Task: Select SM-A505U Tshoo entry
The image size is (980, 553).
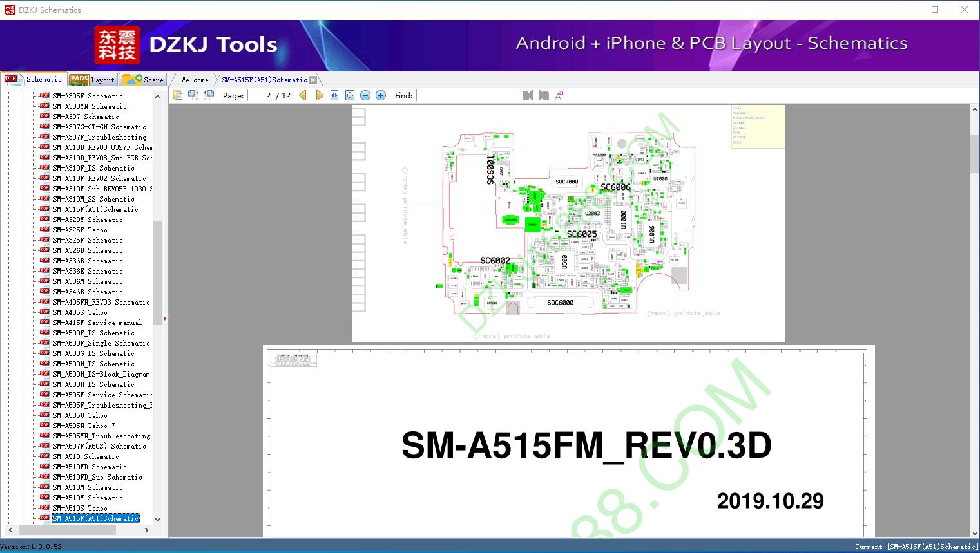Action: tap(80, 415)
